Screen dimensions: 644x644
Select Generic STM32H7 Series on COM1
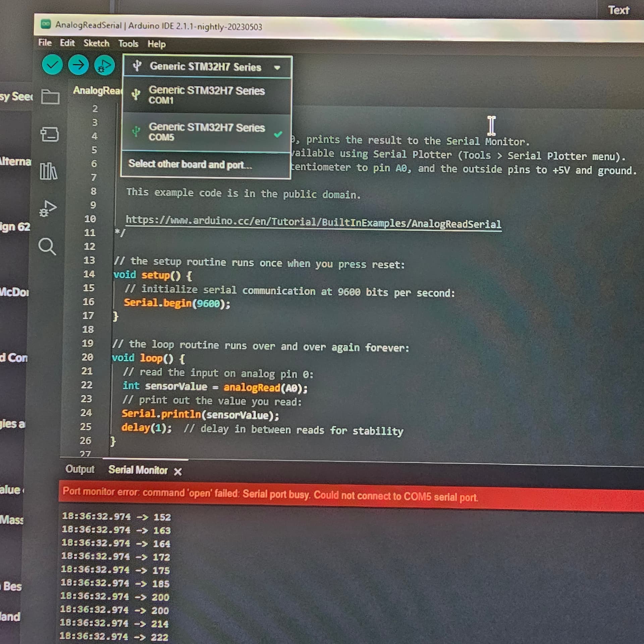(x=206, y=95)
